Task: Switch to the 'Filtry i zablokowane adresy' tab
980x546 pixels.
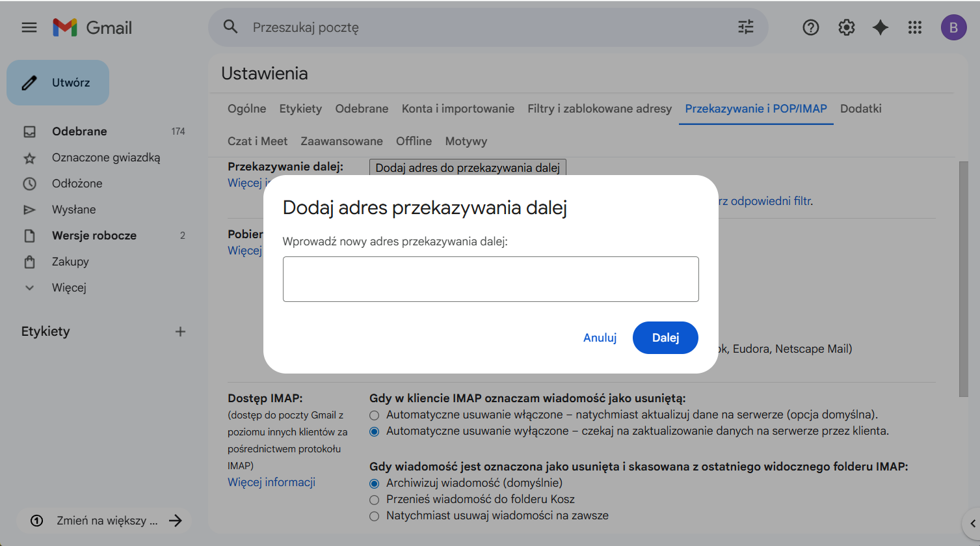Action: click(600, 109)
